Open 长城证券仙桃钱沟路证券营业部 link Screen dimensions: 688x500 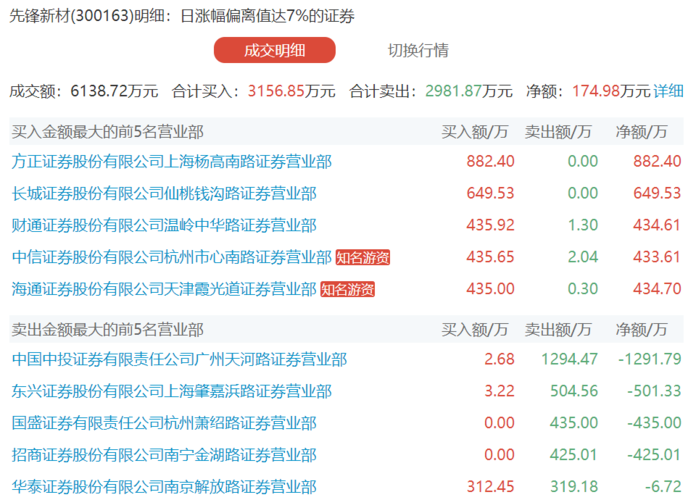(x=164, y=193)
